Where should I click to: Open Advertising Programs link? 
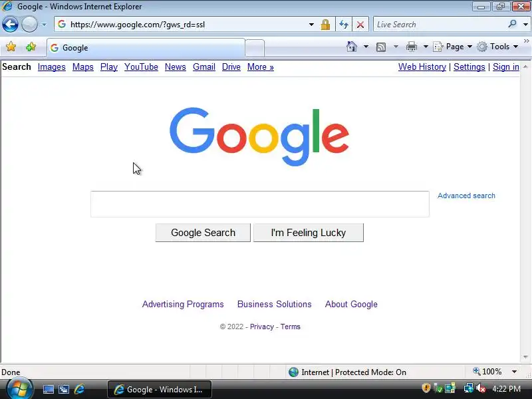click(x=183, y=304)
